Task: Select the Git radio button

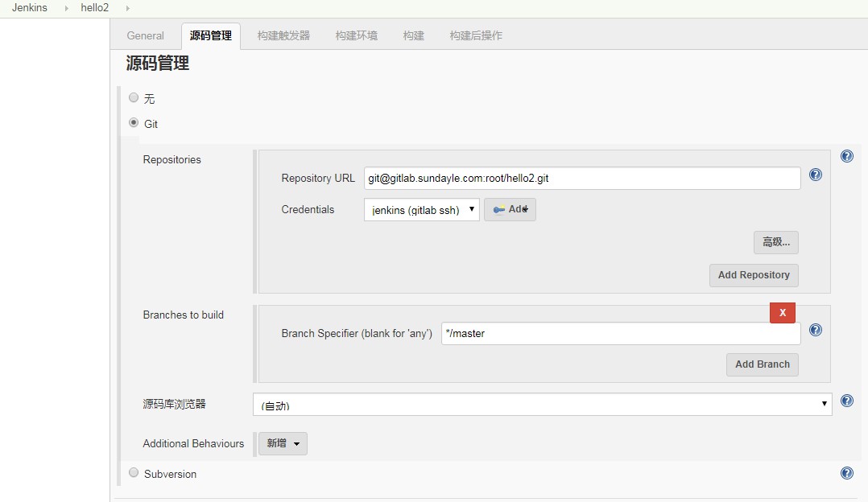Action: point(134,123)
